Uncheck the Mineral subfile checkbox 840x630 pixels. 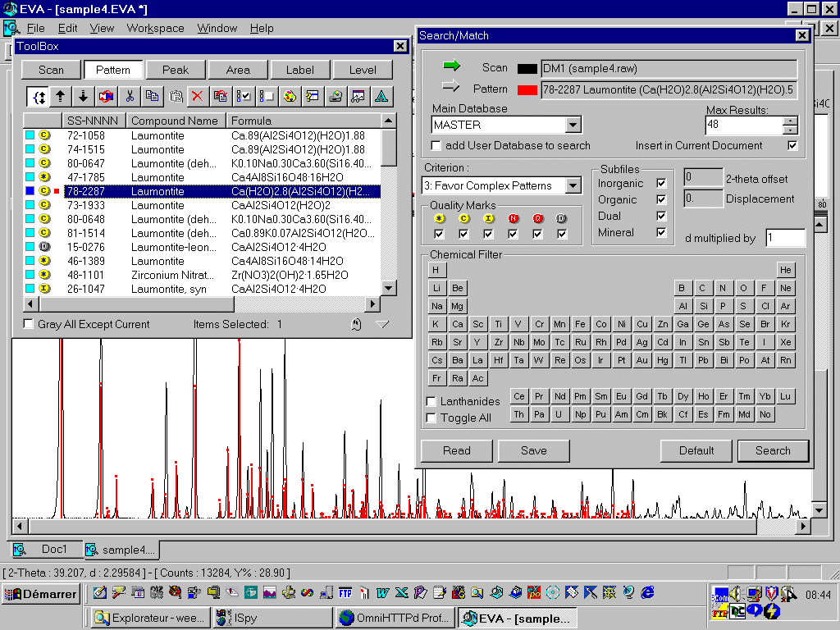661,232
